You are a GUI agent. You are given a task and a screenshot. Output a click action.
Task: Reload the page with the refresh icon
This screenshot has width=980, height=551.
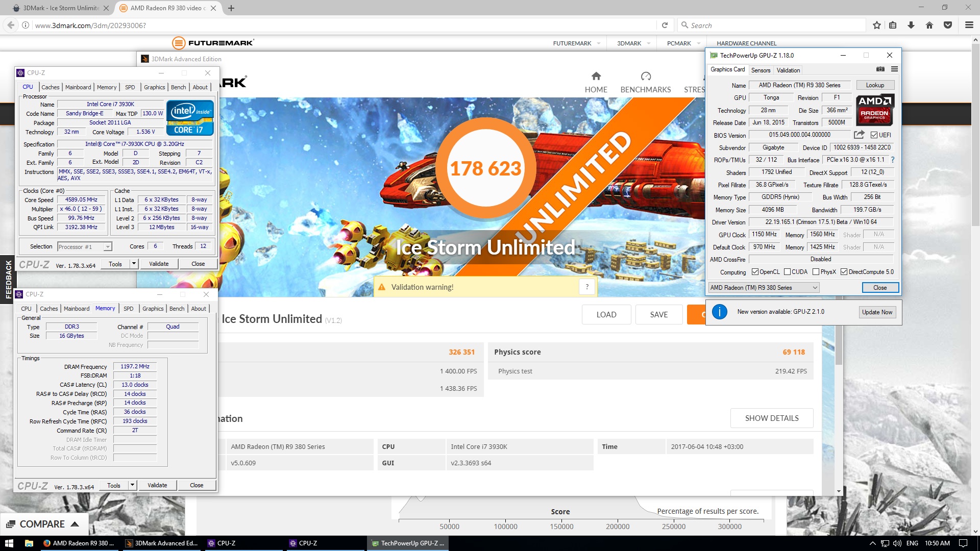665,25
